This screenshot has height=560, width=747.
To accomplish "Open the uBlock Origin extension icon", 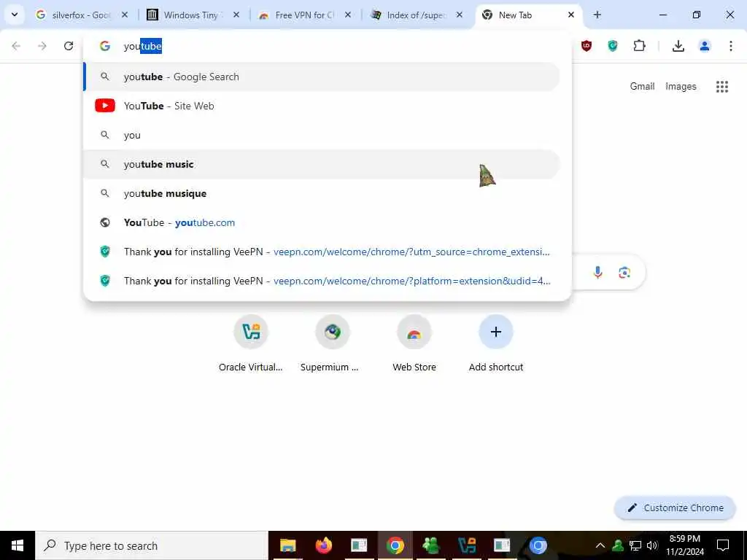I will click(587, 46).
